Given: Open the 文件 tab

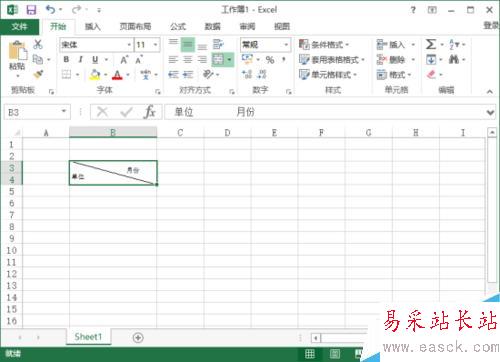Looking at the screenshot, I should tap(19, 26).
